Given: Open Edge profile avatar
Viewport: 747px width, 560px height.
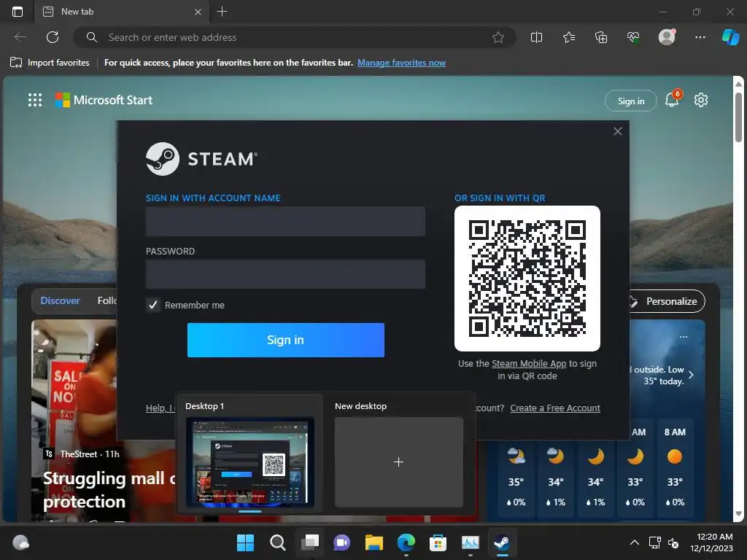Looking at the screenshot, I should tap(667, 37).
